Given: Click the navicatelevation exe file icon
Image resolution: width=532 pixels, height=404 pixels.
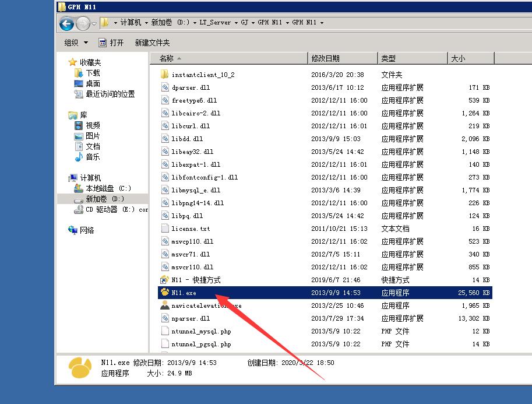Looking at the screenshot, I should click(165, 305).
